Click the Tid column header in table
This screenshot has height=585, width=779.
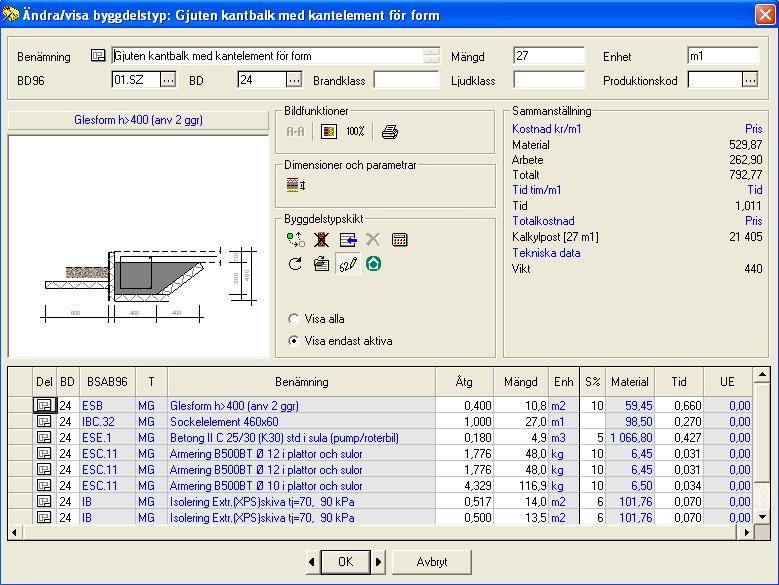(679, 381)
